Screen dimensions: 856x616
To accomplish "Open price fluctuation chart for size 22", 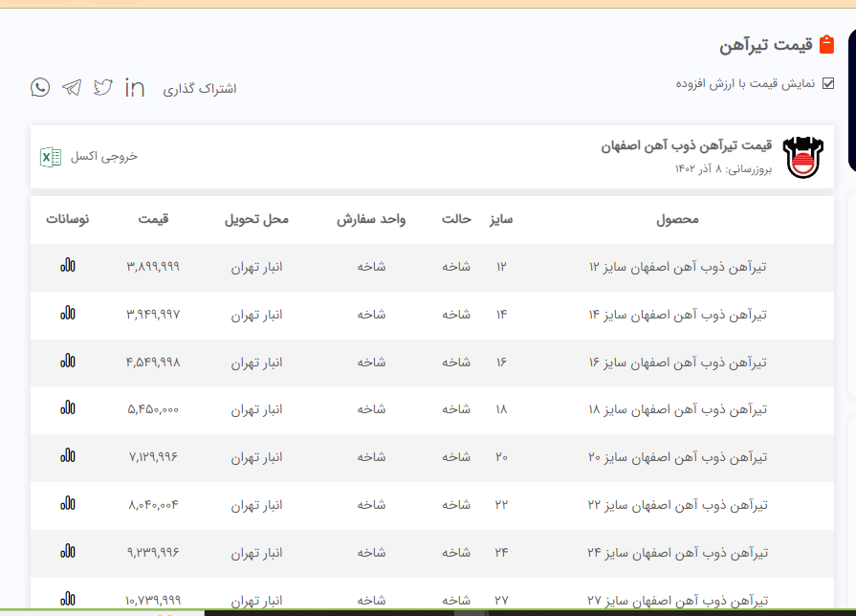I will coord(67,504).
